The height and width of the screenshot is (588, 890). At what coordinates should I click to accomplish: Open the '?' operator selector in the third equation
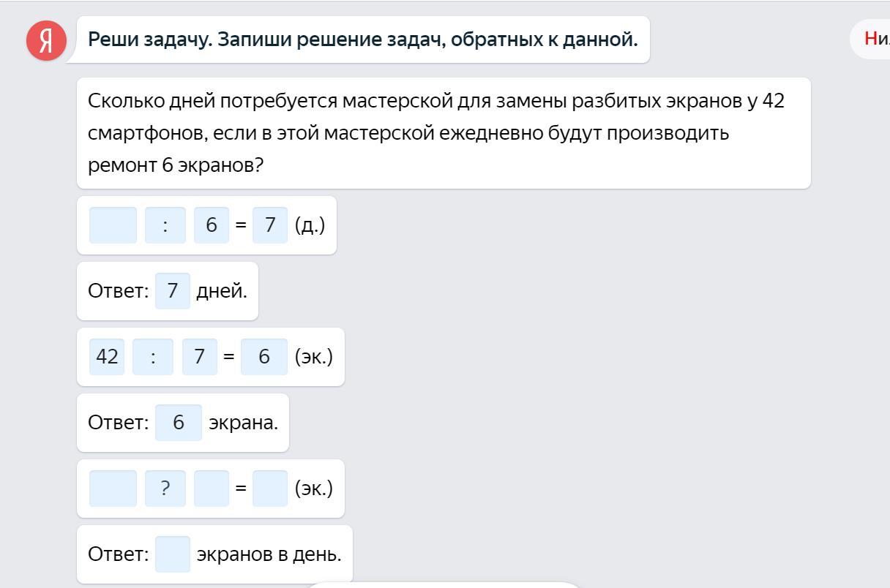(x=165, y=489)
